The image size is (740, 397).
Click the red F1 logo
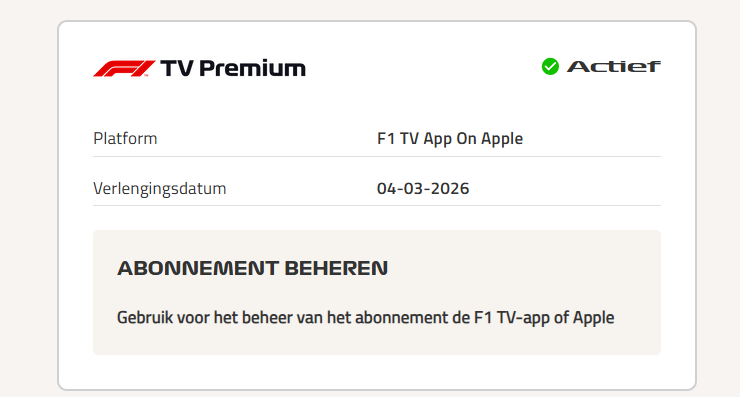pyautogui.click(x=124, y=68)
